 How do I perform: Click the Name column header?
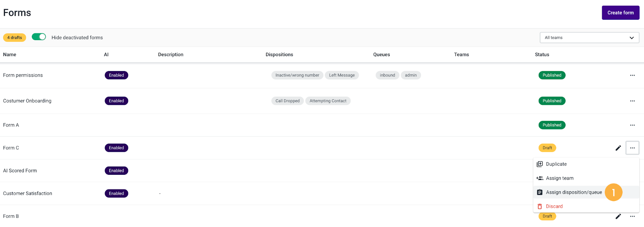point(10,55)
